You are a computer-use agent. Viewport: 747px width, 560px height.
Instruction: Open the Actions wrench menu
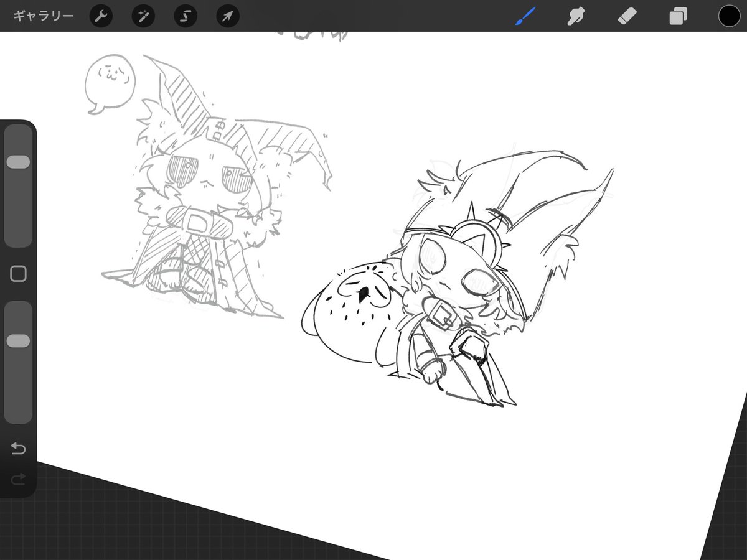101,16
